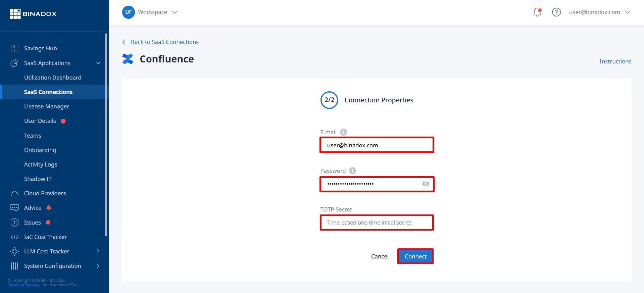Expand the System Configuration chevron

click(x=98, y=266)
